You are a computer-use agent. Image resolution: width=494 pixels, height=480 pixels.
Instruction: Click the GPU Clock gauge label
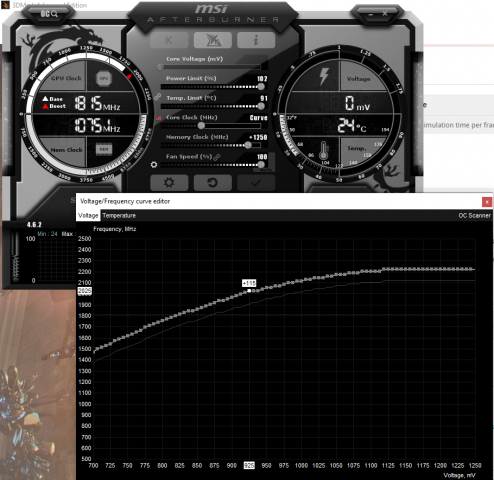tap(66, 78)
